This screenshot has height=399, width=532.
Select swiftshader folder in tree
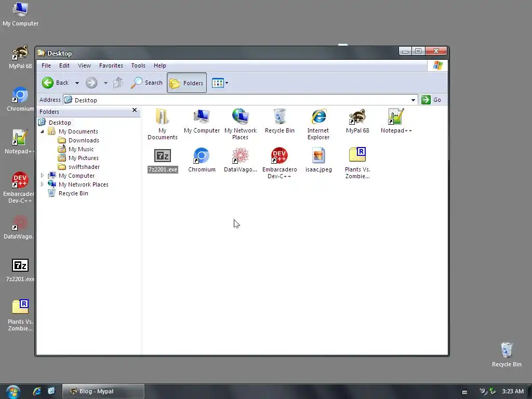[x=84, y=167]
